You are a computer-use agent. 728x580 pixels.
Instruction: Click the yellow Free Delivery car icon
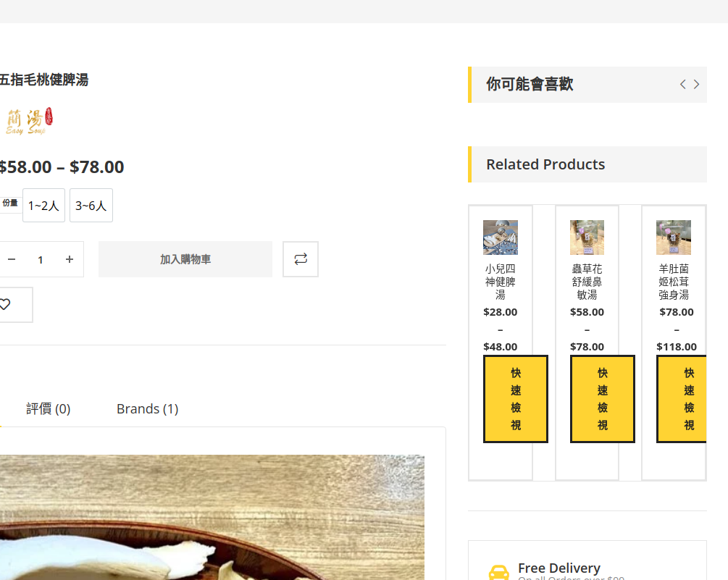click(x=498, y=573)
